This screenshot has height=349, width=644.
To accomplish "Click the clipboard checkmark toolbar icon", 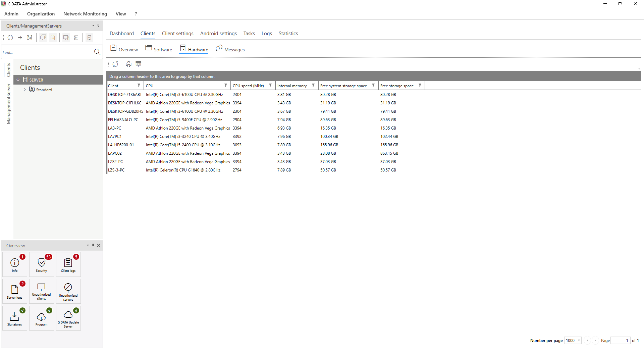I will click(x=90, y=38).
